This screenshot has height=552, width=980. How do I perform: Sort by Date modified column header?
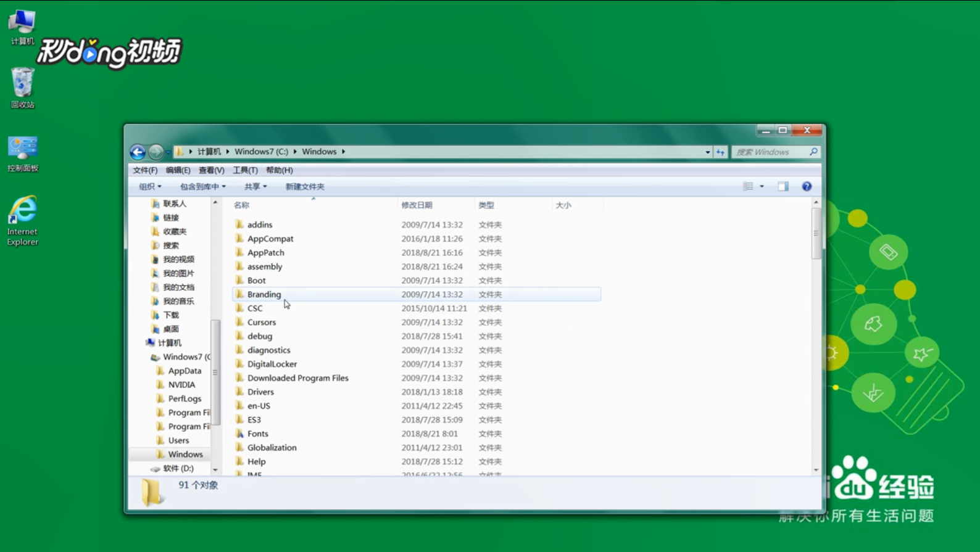tap(436, 205)
